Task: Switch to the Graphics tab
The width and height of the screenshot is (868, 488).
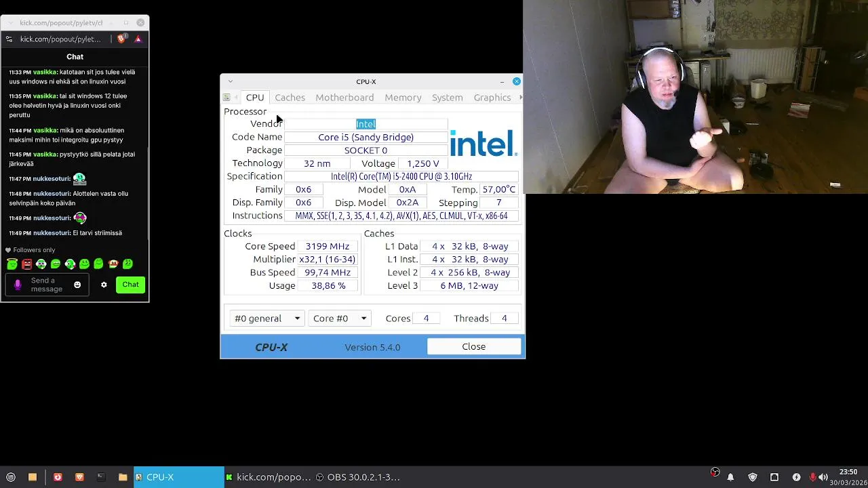Action: [492, 98]
